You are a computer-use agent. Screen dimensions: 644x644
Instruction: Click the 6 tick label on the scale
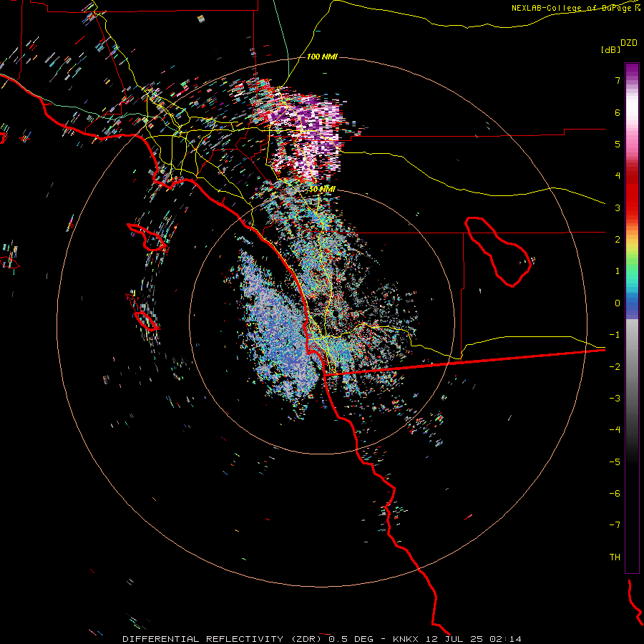[x=618, y=112]
